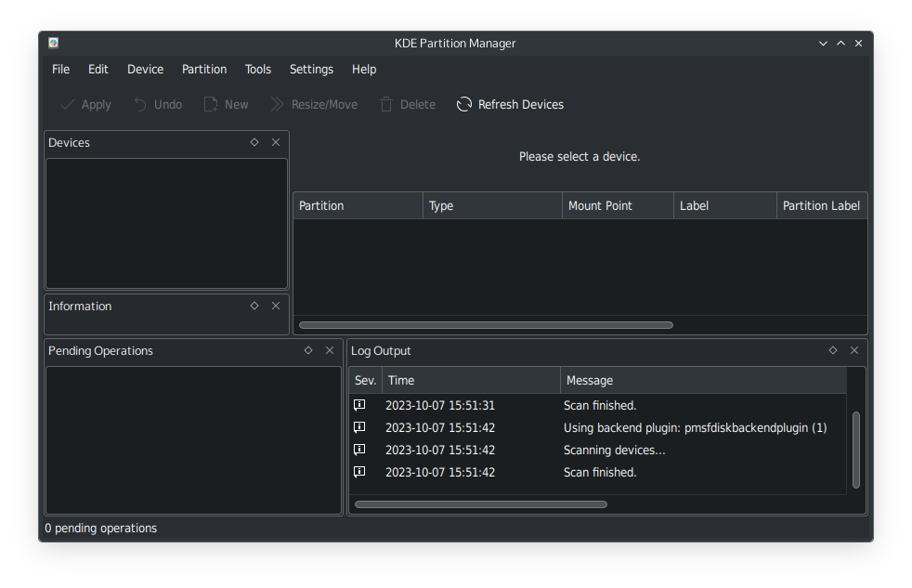This screenshot has width=912, height=588.
Task: Open the Device menu
Action: 146,70
